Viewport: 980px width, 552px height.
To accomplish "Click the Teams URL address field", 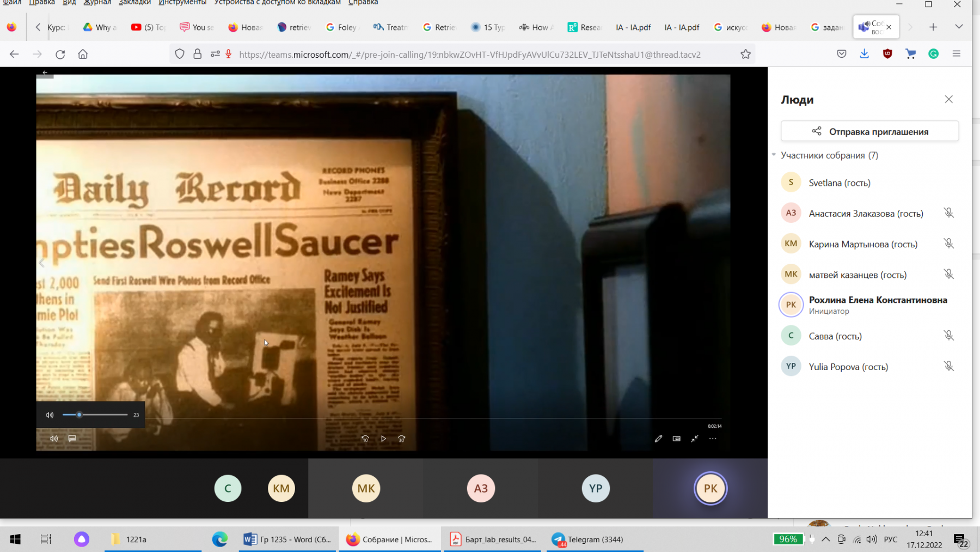I will click(470, 54).
